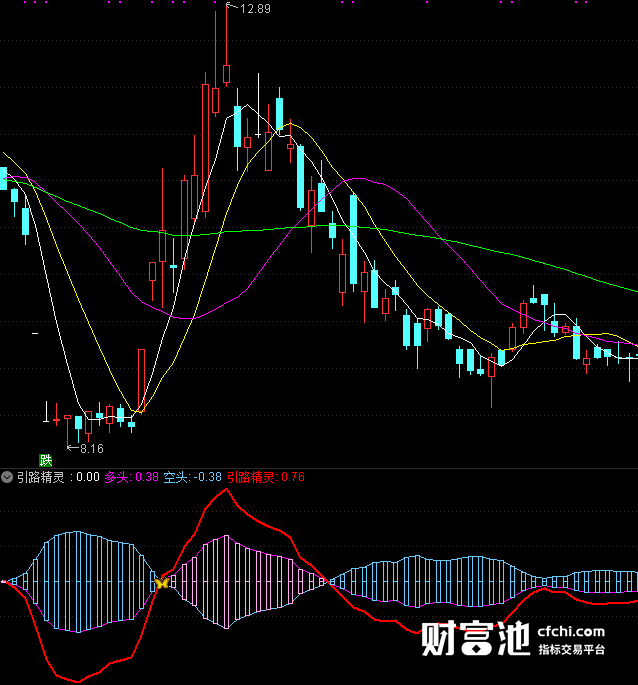This screenshot has height=685, width=638.
Task: Click the 空头: -0.38 value label
Action: 193,477
